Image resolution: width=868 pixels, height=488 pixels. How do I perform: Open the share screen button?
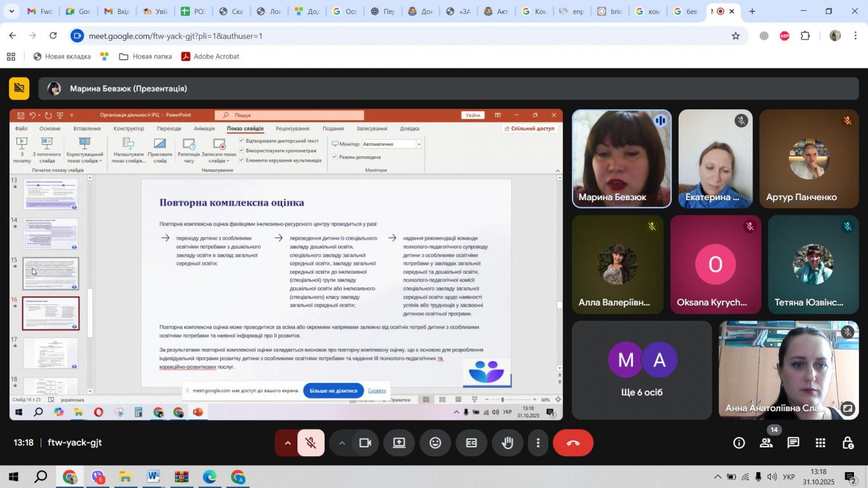399,443
